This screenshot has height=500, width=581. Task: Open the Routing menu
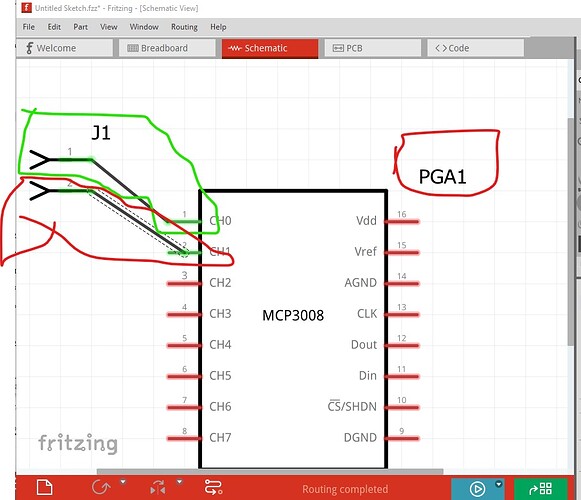(x=184, y=27)
